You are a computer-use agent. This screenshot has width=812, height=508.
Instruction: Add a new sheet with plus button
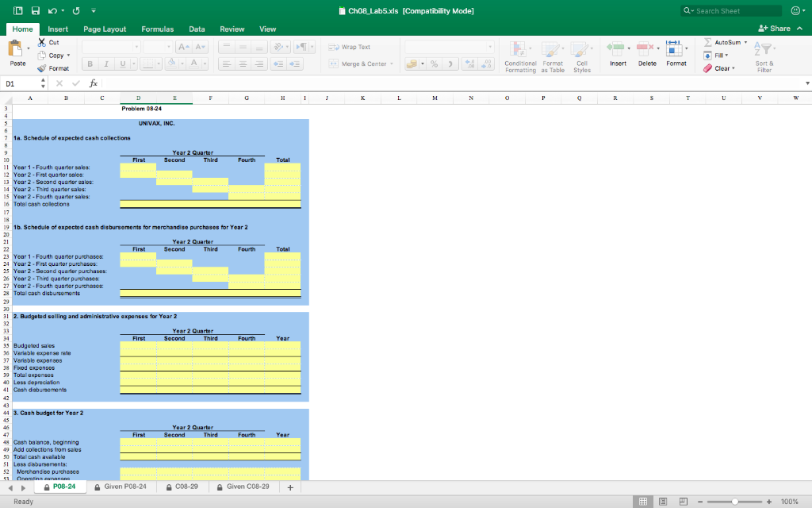pos(290,487)
